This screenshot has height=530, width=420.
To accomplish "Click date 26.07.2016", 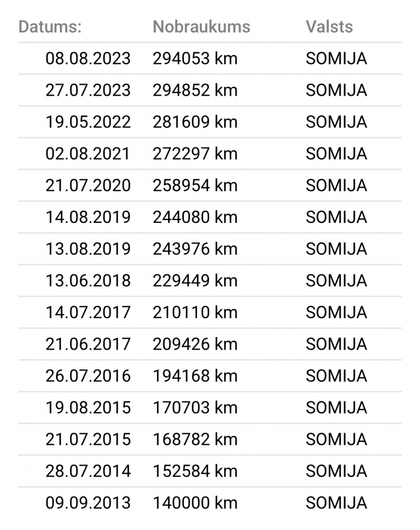I will [88, 376].
